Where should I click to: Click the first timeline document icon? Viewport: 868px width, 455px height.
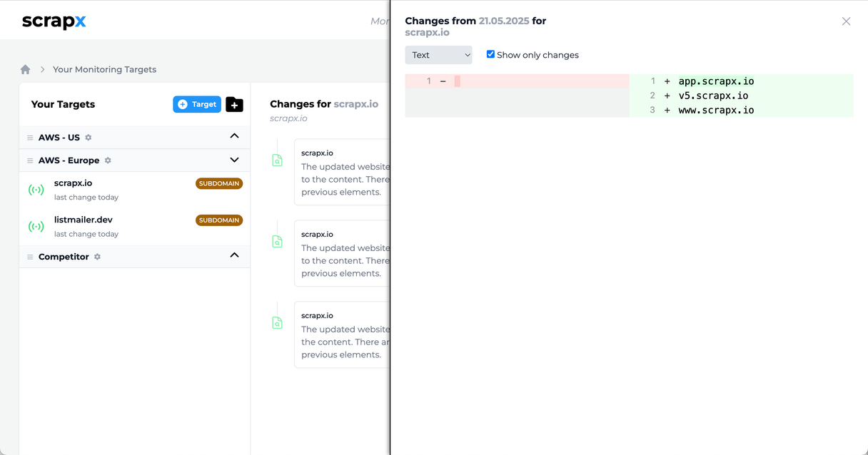tap(277, 161)
